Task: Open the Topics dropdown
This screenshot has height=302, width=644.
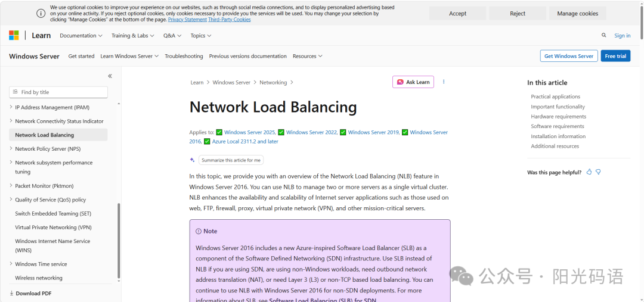Action: pyautogui.click(x=201, y=36)
